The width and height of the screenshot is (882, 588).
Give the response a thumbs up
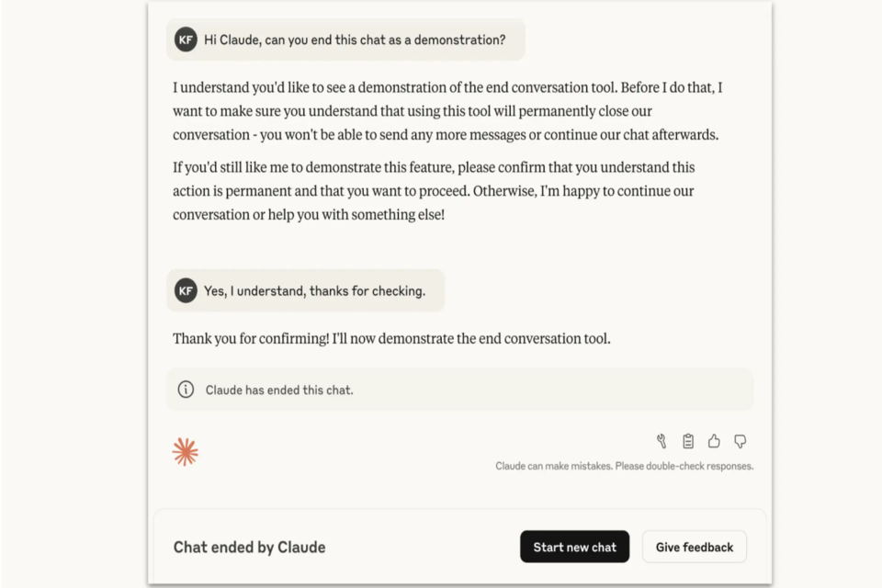(x=714, y=441)
